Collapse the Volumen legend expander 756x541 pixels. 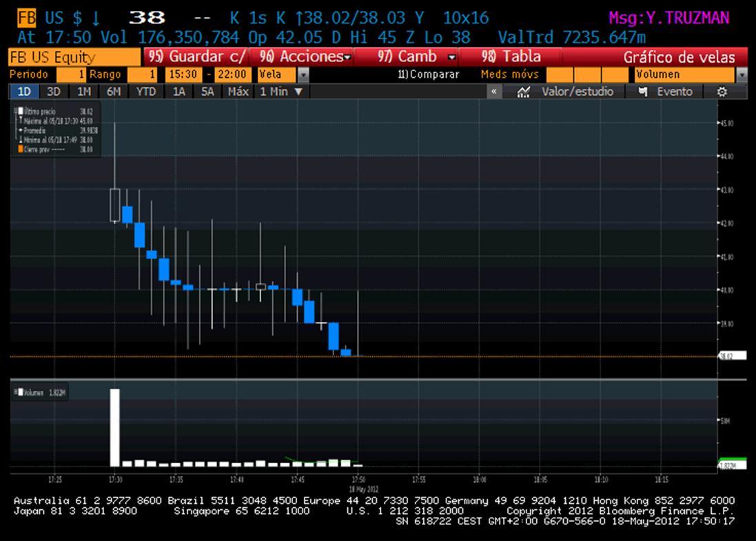[15, 392]
